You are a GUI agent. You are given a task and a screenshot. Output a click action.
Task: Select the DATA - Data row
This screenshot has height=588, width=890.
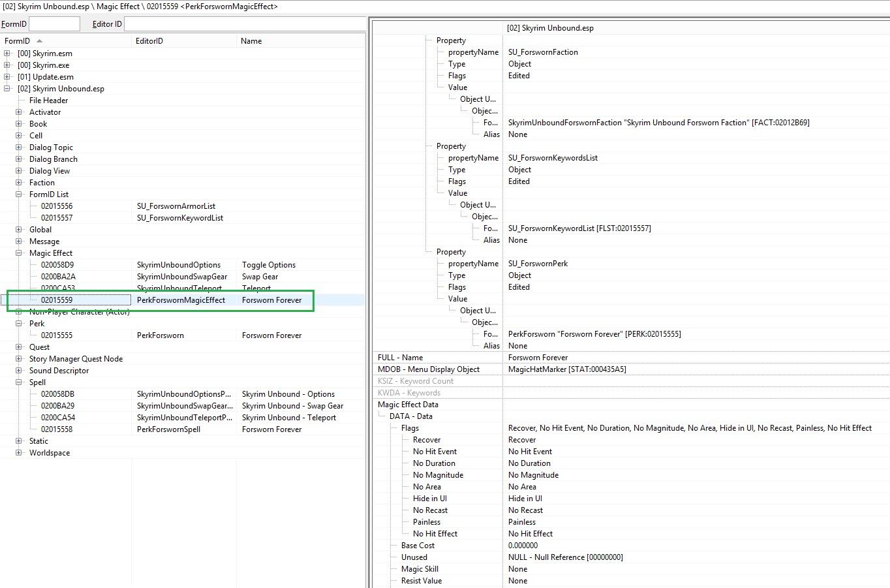point(631,416)
